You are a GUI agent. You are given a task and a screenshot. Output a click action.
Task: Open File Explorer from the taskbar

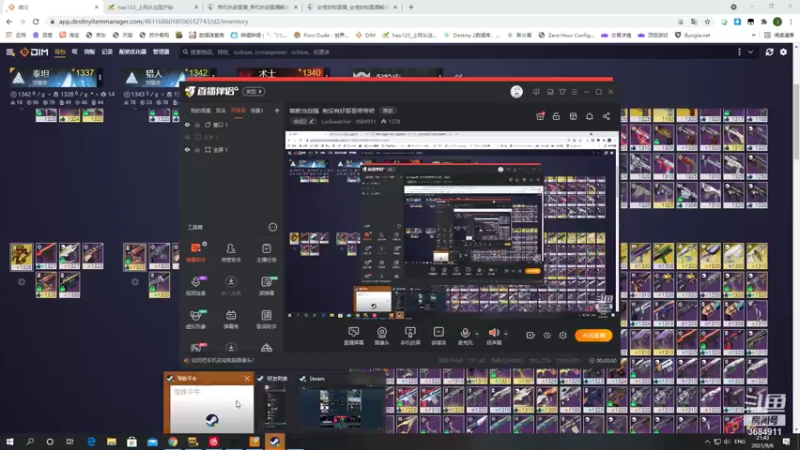[x=111, y=441]
